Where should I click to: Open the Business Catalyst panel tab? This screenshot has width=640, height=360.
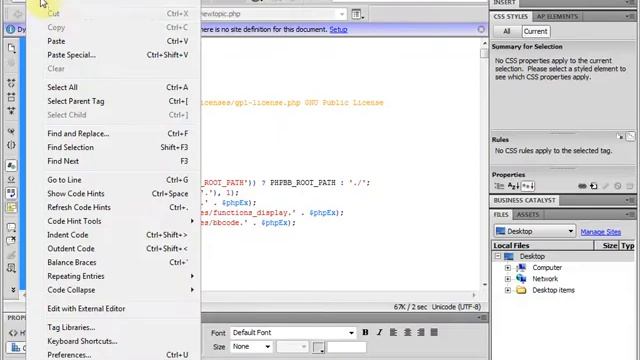click(524, 200)
